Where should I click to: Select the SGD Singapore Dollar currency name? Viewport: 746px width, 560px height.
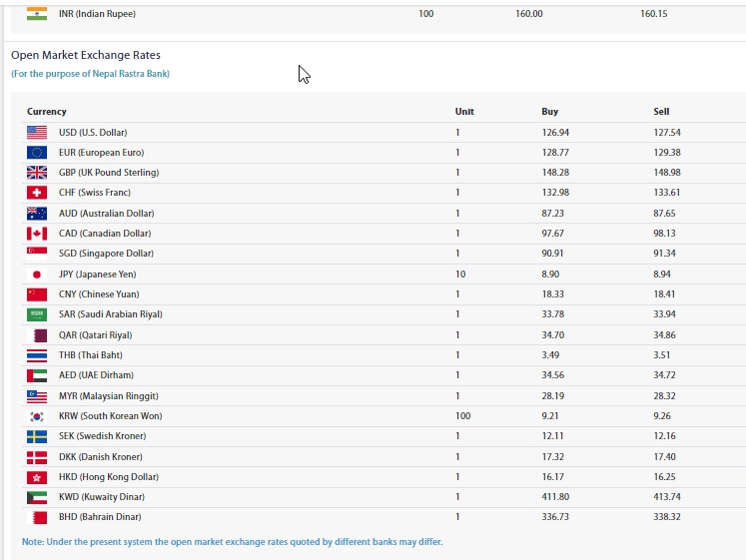pos(106,254)
